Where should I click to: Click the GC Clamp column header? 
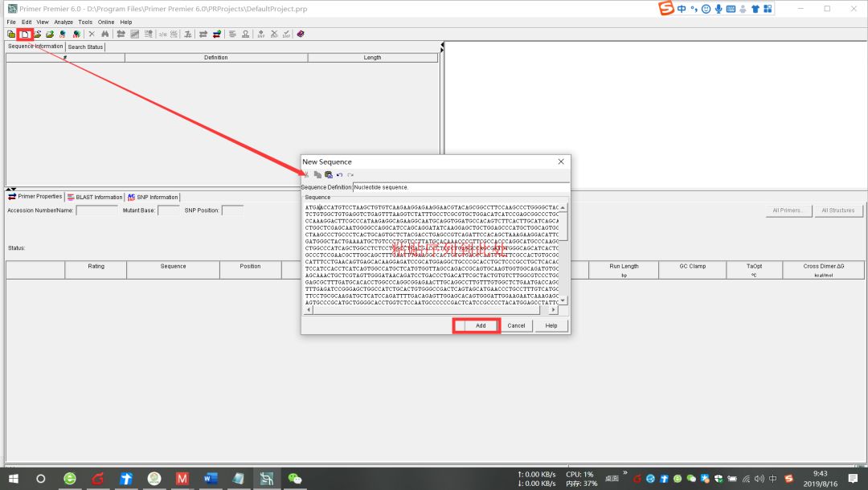(x=693, y=269)
